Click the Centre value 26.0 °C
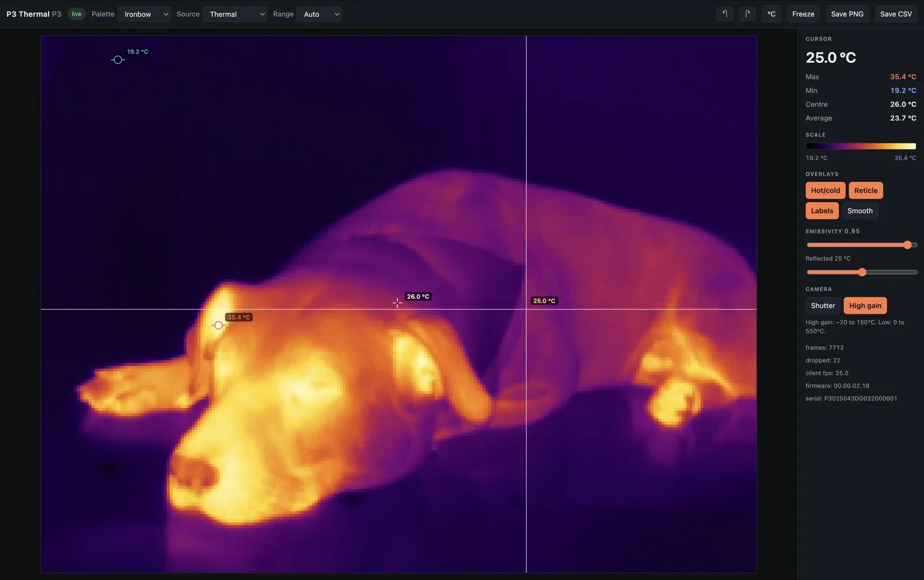This screenshot has height=580, width=924. pos(903,105)
